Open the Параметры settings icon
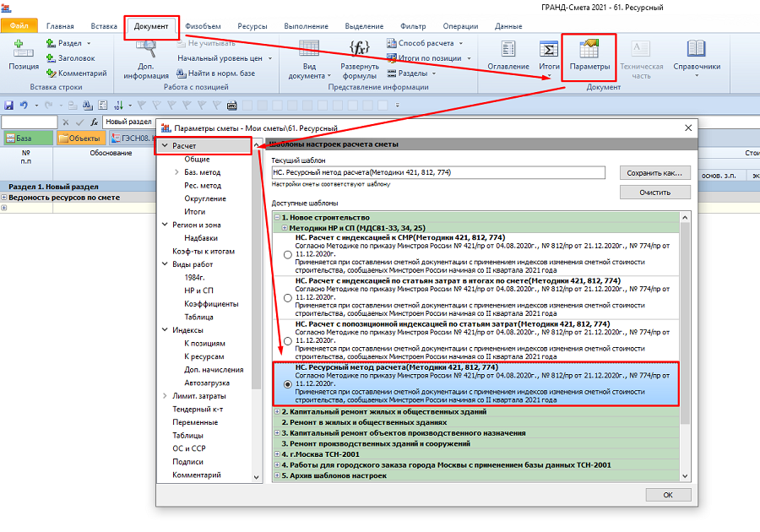This screenshot has height=532, width=760. point(589,49)
